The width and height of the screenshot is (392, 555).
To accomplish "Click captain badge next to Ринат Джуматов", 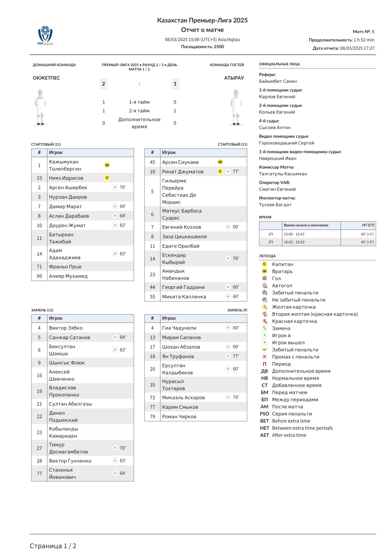I will coord(220,172).
